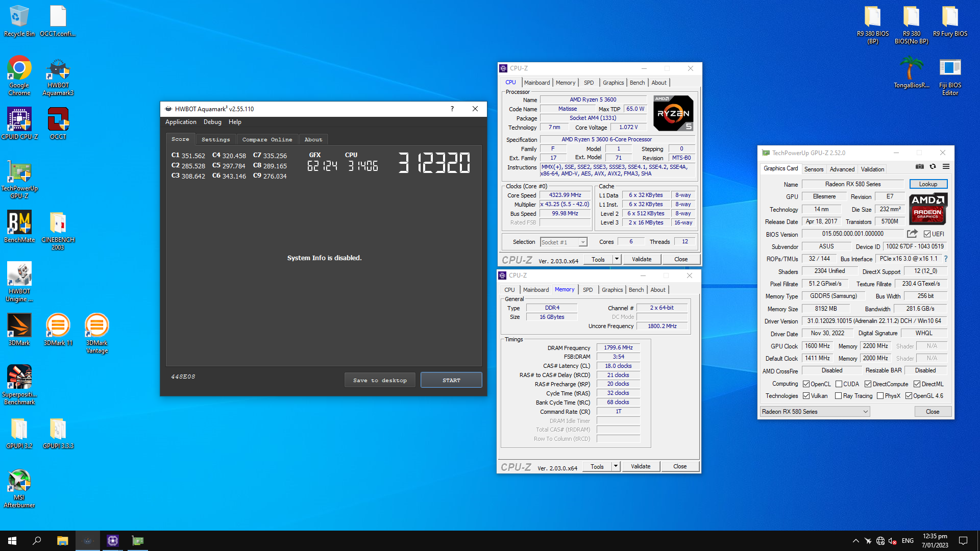The image size is (980, 551).
Task: Open 3DMark 11 desktop shortcut
Action: coord(58,330)
